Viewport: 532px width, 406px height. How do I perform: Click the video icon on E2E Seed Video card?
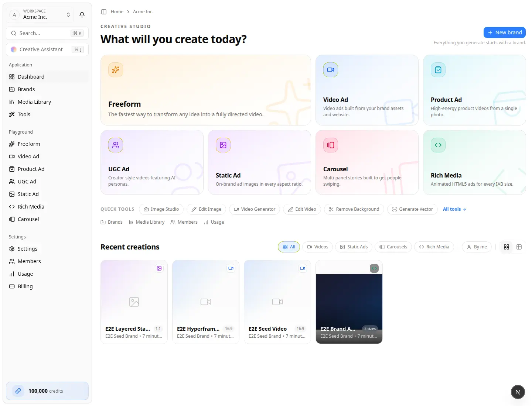pos(303,268)
